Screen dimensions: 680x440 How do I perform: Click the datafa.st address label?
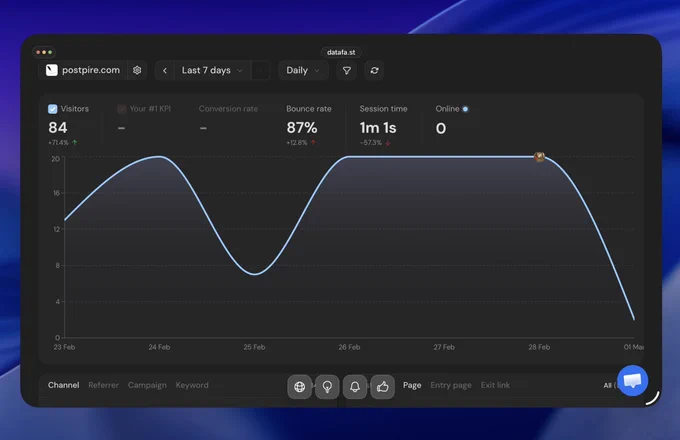tap(341, 52)
